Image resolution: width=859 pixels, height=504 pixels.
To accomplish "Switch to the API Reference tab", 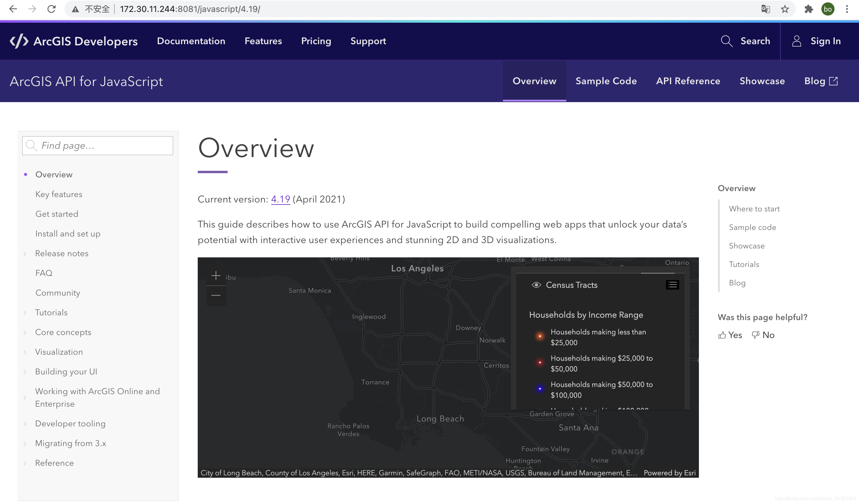I will (688, 81).
